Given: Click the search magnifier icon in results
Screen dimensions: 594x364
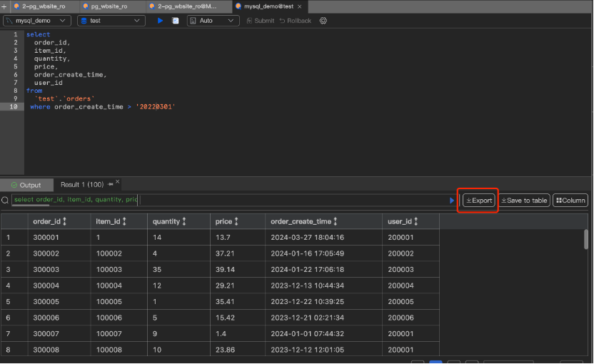Looking at the screenshot, I should (6, 201).
